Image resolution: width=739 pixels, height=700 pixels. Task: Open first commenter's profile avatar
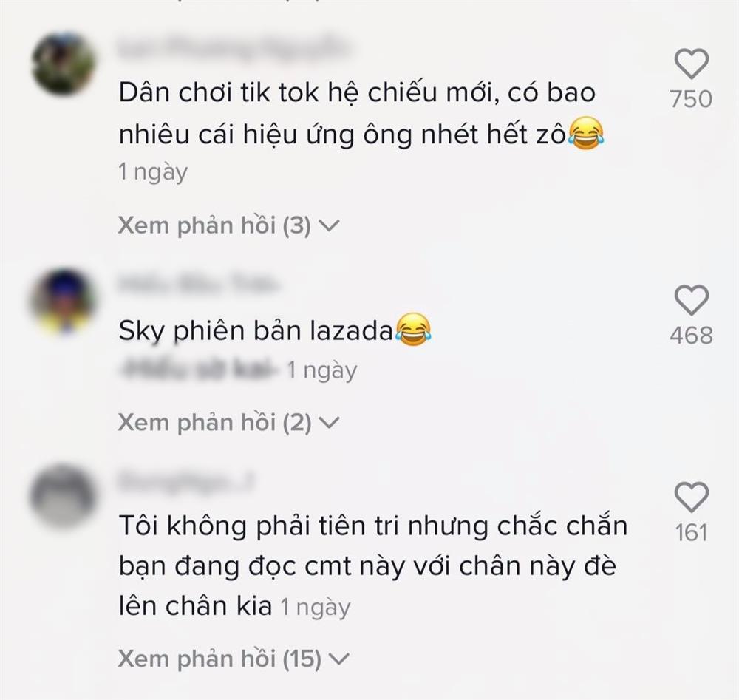pyautogui.click(x=63, y=64)
